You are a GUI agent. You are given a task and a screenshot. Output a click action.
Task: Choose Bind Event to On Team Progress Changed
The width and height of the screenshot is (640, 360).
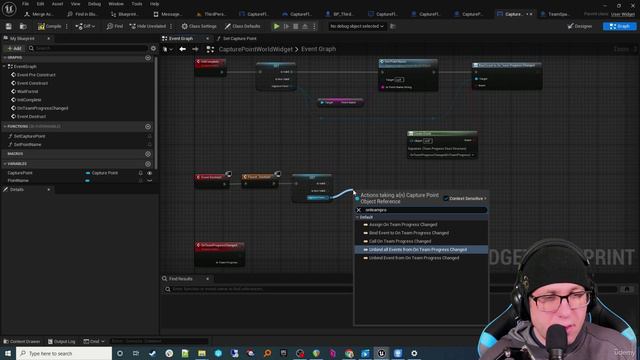click(409, 233)
